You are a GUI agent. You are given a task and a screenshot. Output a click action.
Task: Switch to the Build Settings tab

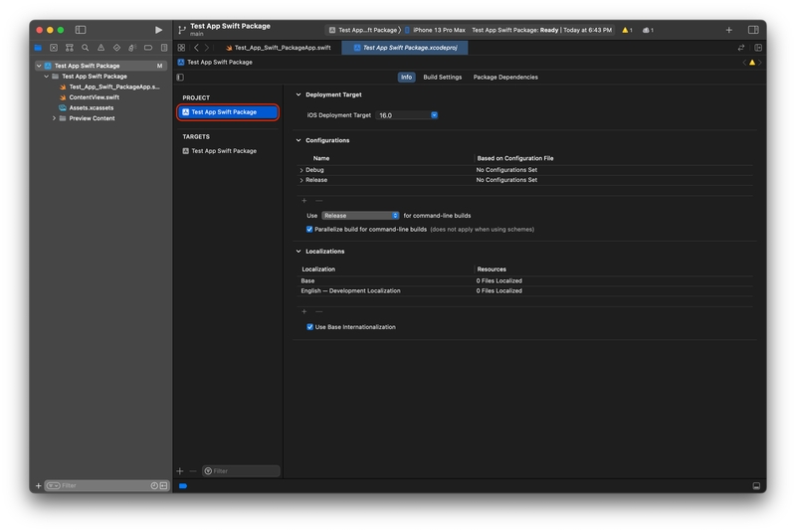coord(442,77)
